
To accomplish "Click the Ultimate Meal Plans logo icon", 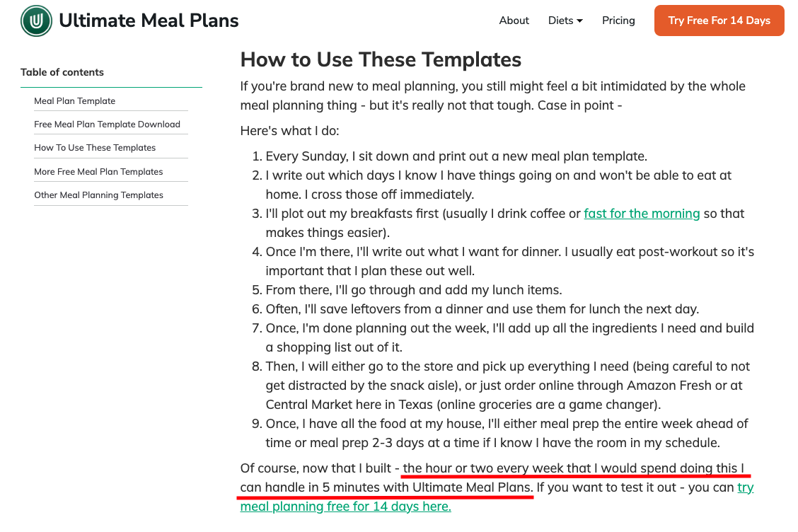I will tap(36, 21).
